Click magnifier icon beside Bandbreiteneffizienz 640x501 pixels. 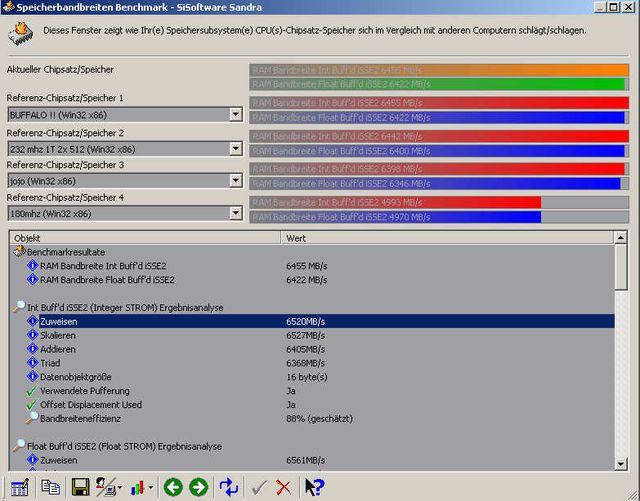[32, 418]
